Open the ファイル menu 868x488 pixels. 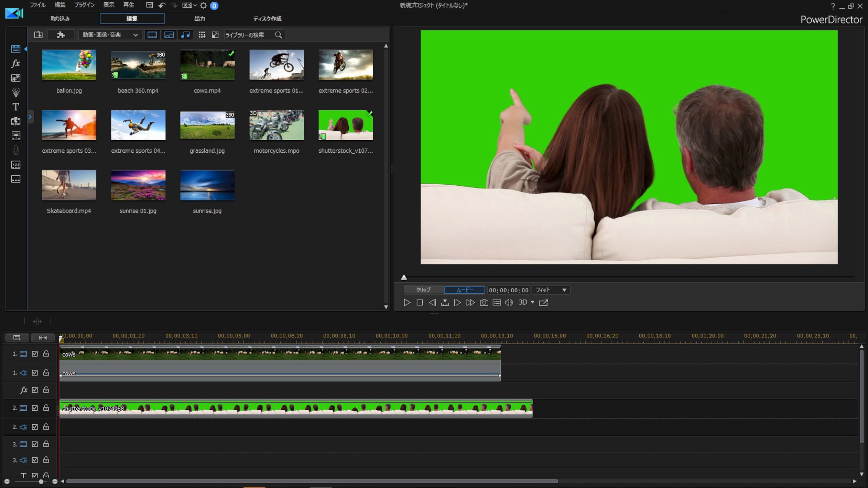[x=37, y=5]
